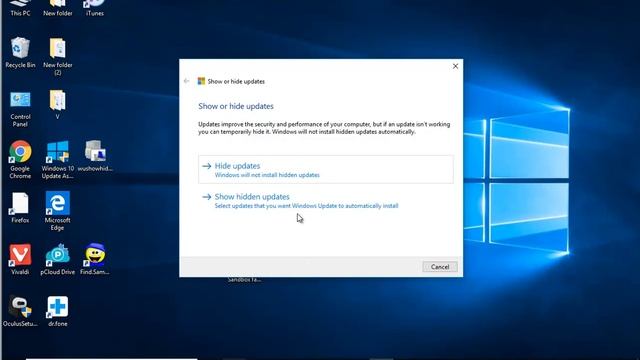
Task: Open the Vivaldi browser shortcut
Action: coord(20,259)
